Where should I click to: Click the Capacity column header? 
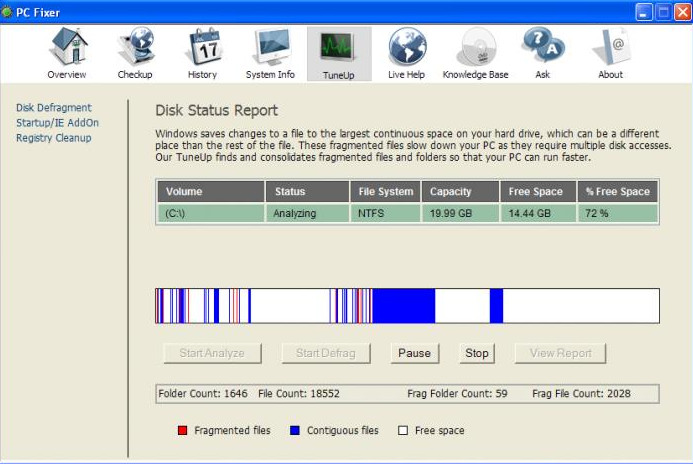(x=460, y=191)
